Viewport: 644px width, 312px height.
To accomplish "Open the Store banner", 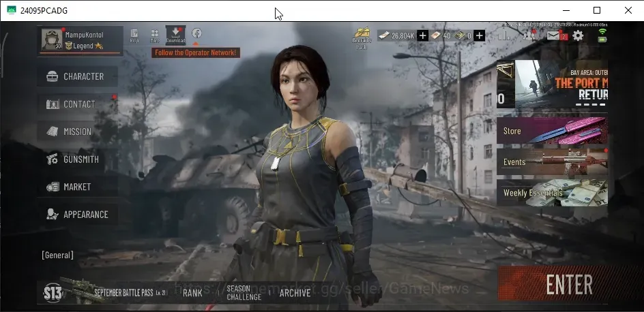I will click(x=552, y=130).
